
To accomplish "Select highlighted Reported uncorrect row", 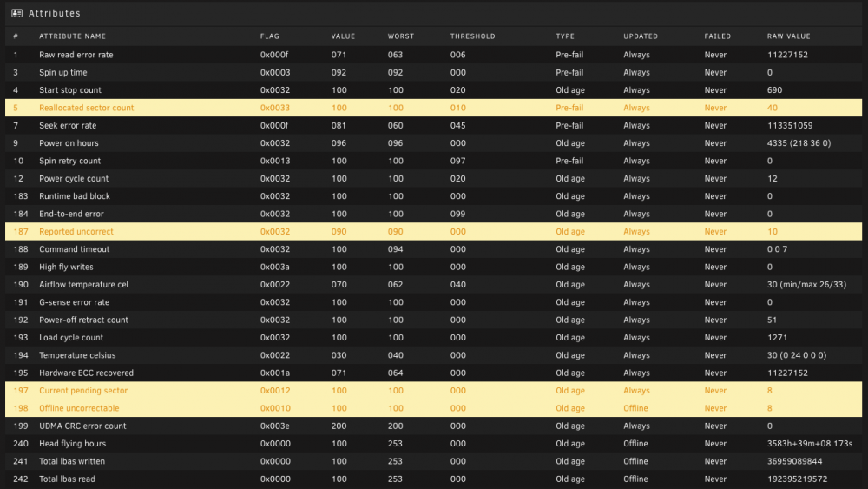I will [433, 232].
